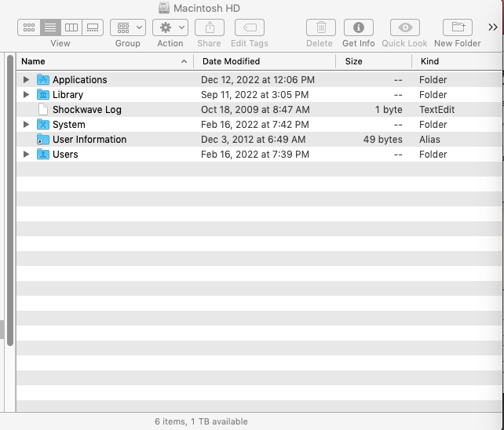Select the Shockwave Log file icon
This screenshot has width=504, height=430.
click(x=43, y=109)
